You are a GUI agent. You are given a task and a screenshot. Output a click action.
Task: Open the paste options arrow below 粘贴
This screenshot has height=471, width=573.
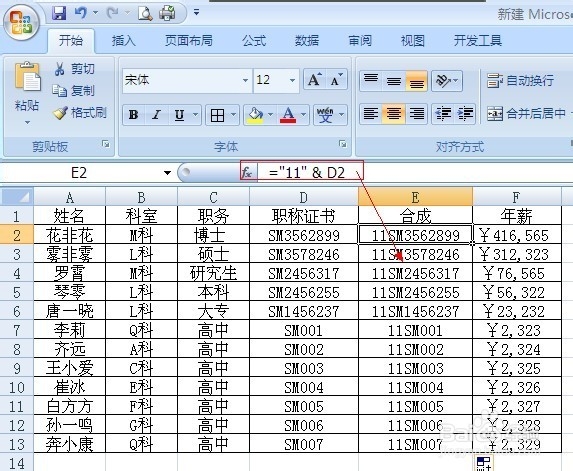click(27, 122)
